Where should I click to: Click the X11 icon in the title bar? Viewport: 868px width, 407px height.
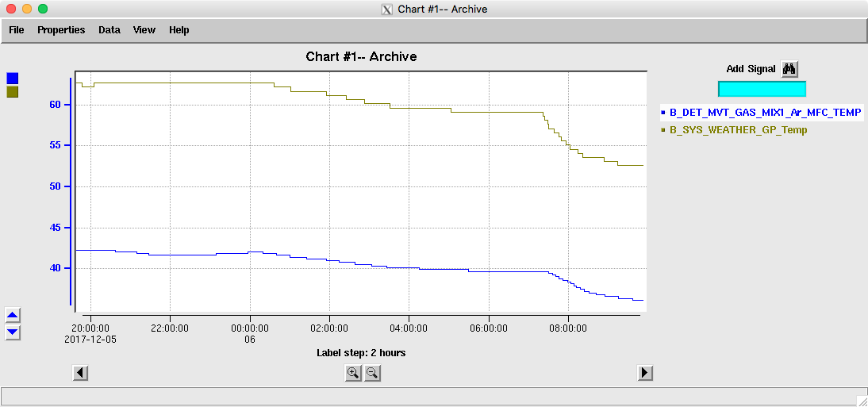click(387, 10)
